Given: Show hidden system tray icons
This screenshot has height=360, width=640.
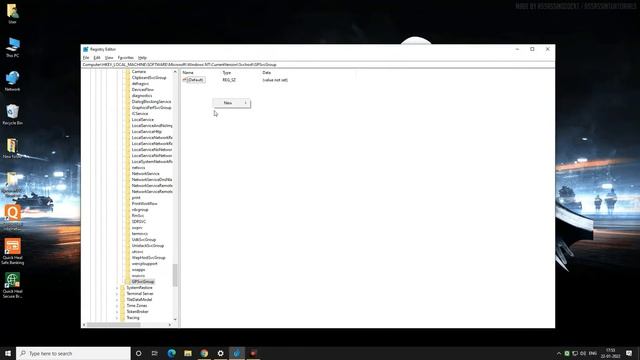Looking at the screenshot, I should click(x=558, y=353).
